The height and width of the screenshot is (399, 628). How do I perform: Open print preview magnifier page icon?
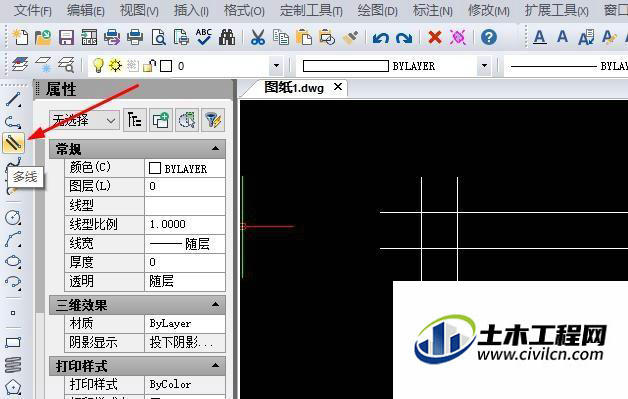coord(159,37)
